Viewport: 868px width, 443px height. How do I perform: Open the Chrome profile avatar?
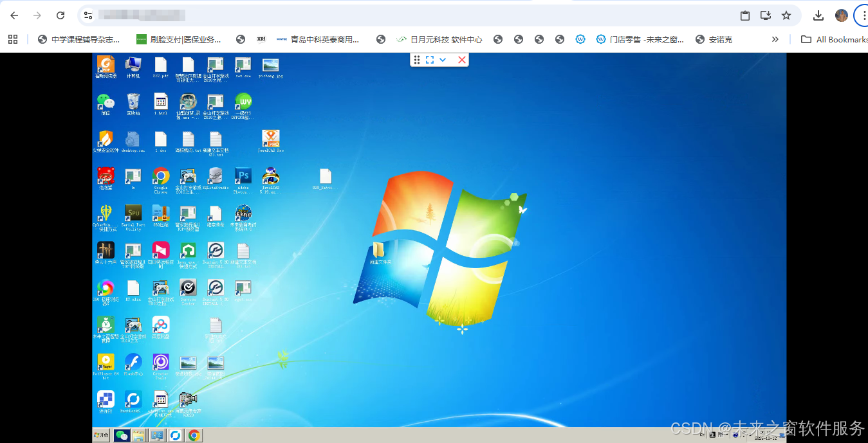tap(842, 15)
